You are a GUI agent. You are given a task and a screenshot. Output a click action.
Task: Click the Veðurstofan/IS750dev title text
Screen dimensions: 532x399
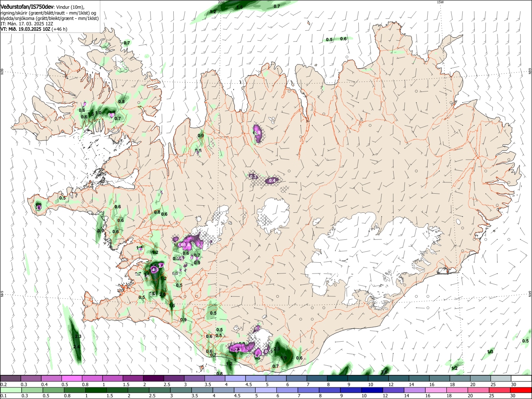(27, 6)
